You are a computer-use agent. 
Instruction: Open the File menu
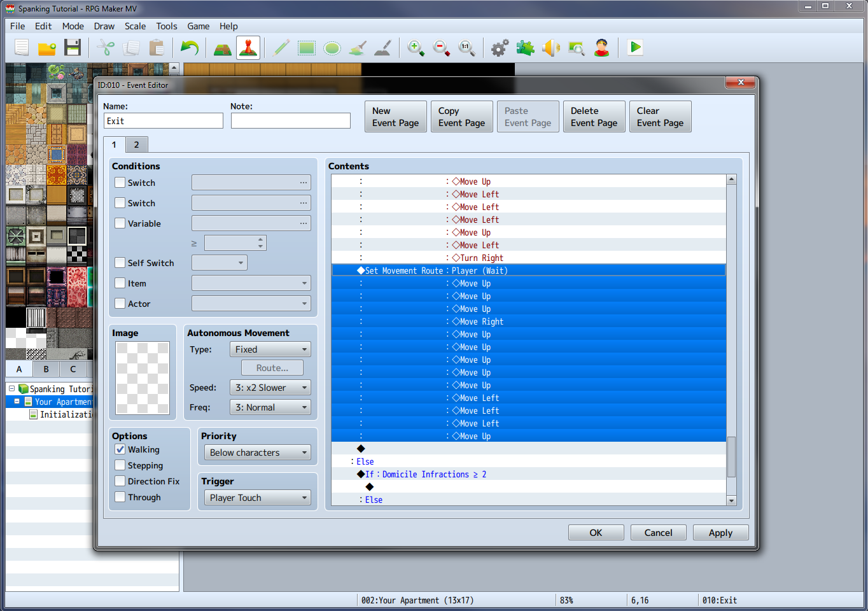(x=18, y=26)
